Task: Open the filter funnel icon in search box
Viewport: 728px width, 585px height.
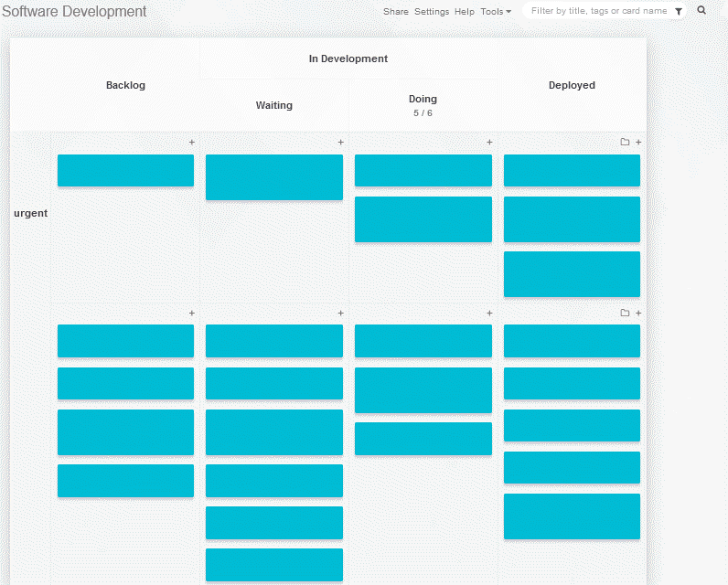Action: [679, 12]
